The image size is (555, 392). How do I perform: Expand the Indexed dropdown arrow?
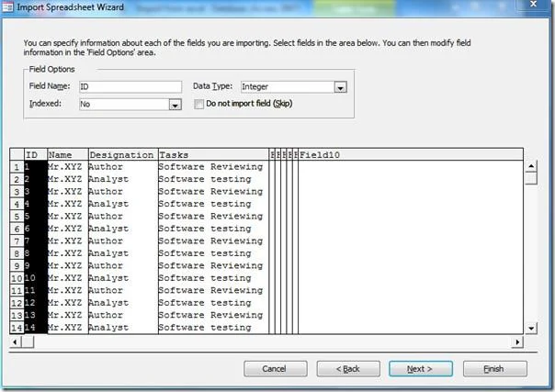pyautogui.click(x=175, y=105)
